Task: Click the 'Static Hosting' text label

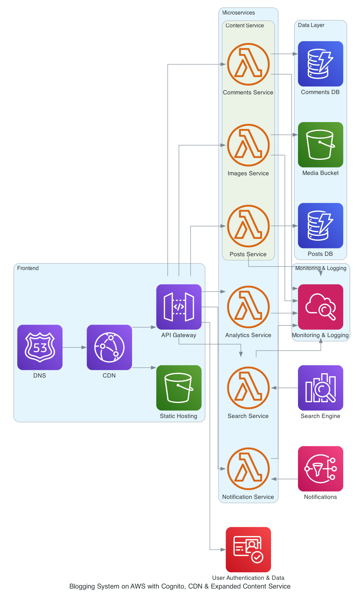Action: [x=179, y=416]
